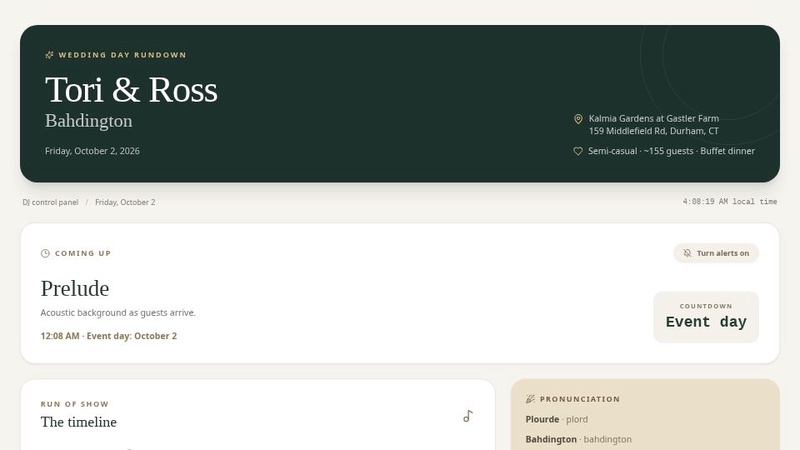Click the Plourde pronunciation entry
Screen dimensions: 800x450
click(557, 419)
